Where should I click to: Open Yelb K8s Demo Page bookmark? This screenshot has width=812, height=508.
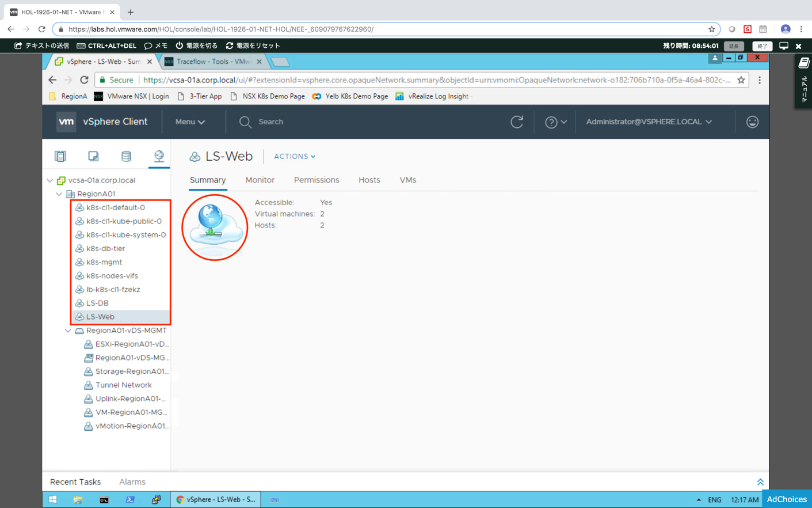click(350, 96)
